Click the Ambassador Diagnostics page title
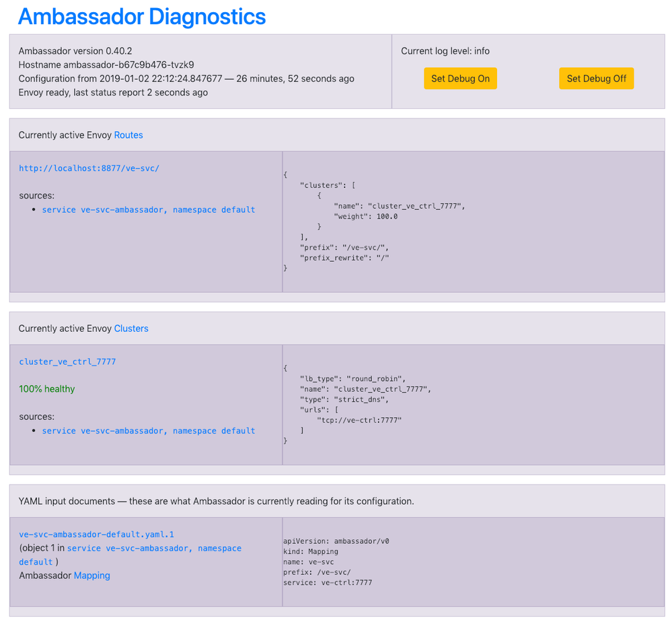This screenshot has width=672, height=626. [x=141, y=16]
